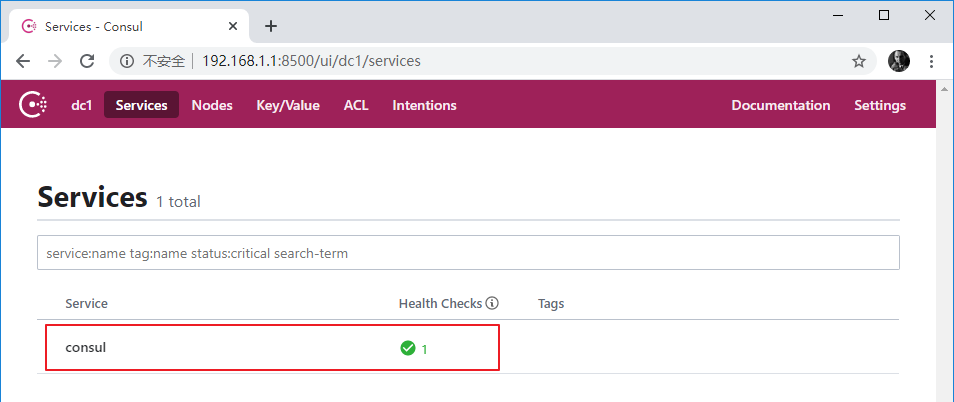Viewport: 954px width, 402px height.
Task: Click the green passing check icon for consul
Action: tap(407, 348)
